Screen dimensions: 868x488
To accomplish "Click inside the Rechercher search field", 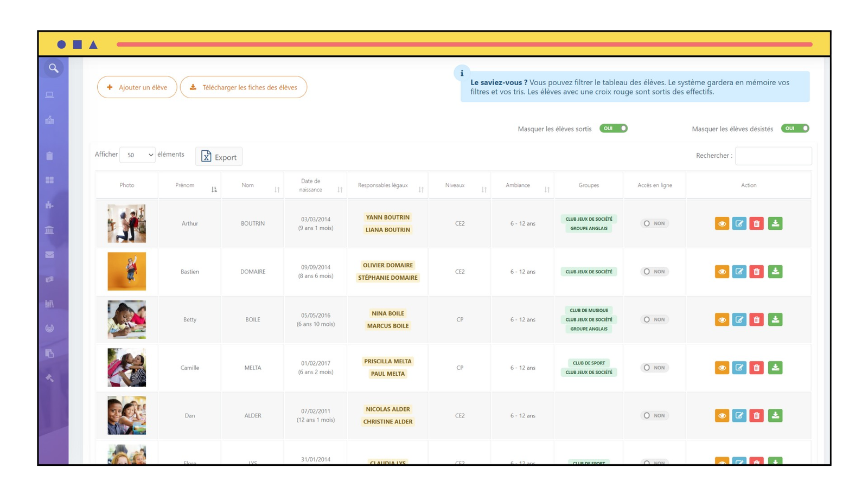I will 773,156.
